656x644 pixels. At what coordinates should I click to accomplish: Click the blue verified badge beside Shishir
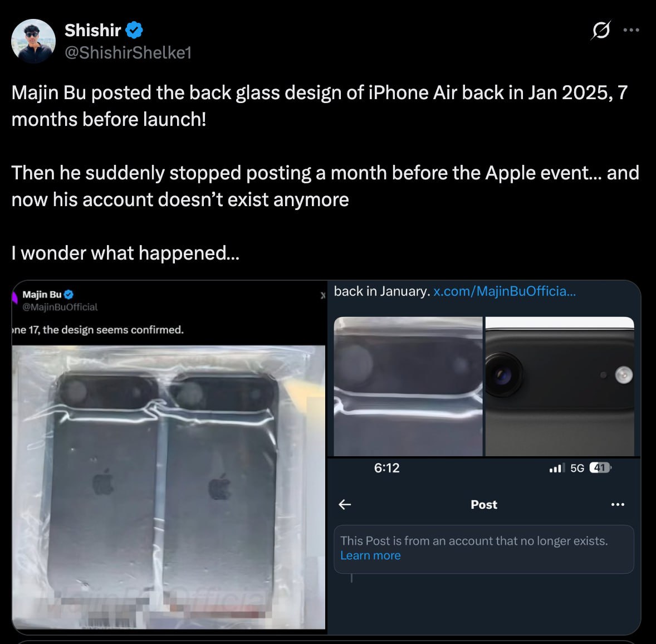[x=134, y=31]
